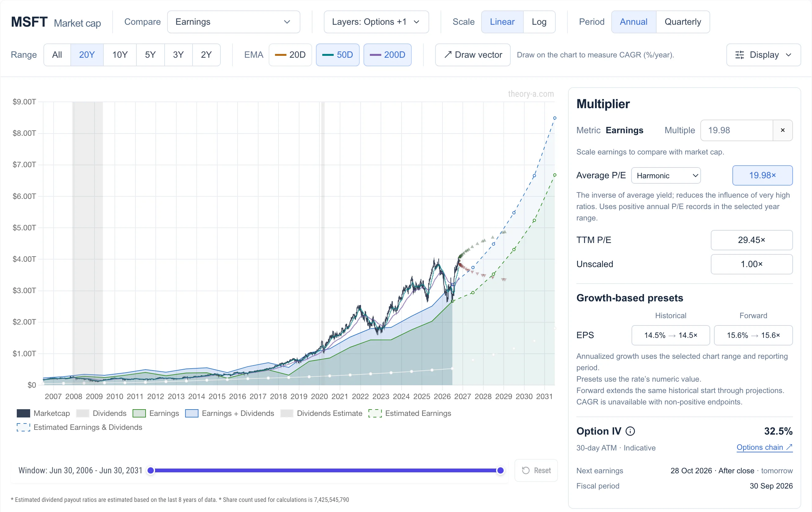Click the MSFT ticker title

[29, 22]
